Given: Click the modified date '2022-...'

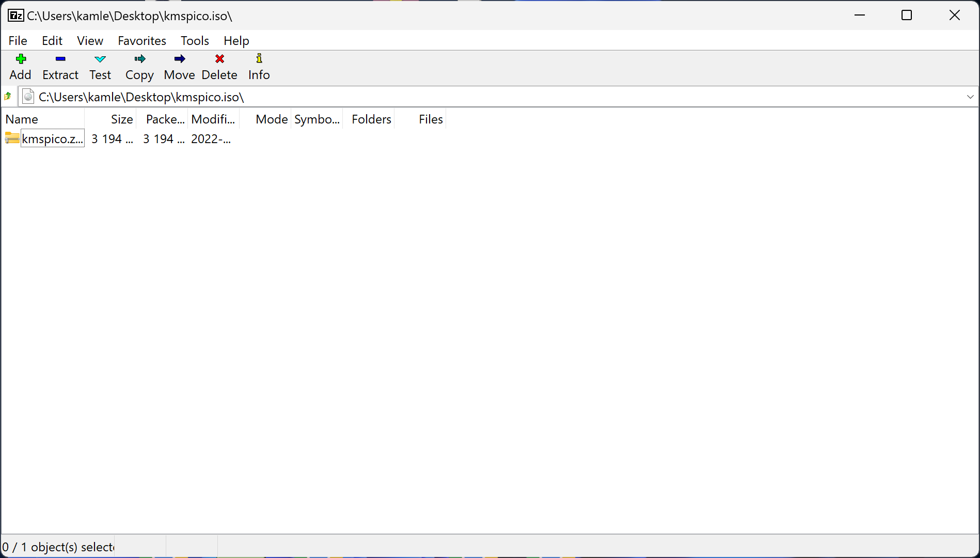Looking at the screenshot, I should coord(211,138).
